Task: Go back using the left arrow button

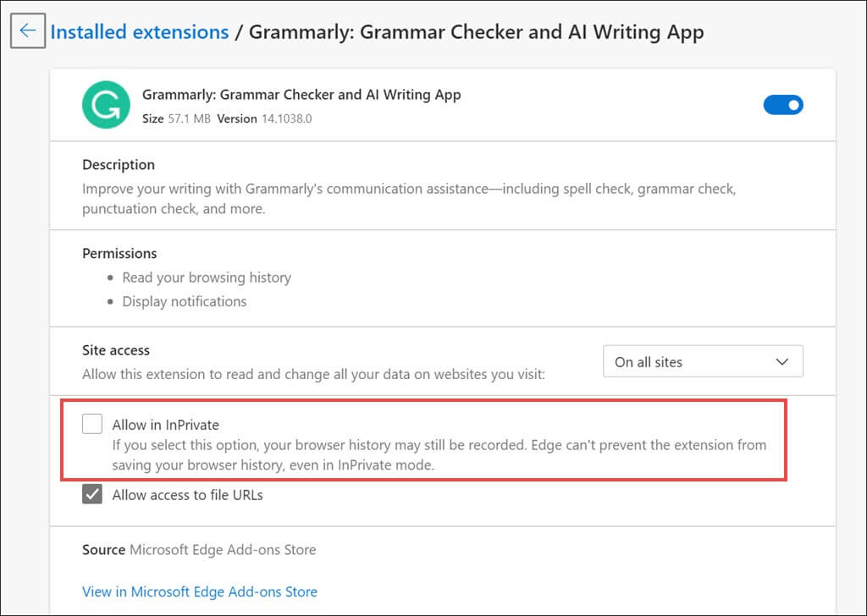Action: coord(28,31)
